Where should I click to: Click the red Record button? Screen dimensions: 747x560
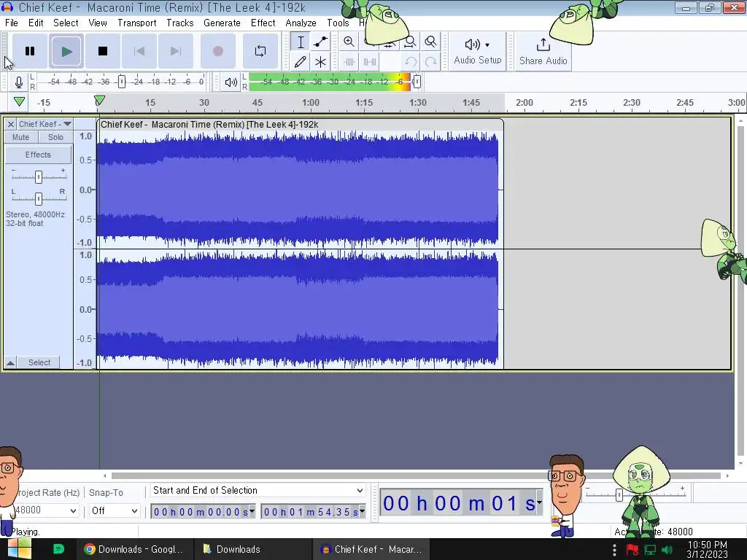(x=217, y=51)
